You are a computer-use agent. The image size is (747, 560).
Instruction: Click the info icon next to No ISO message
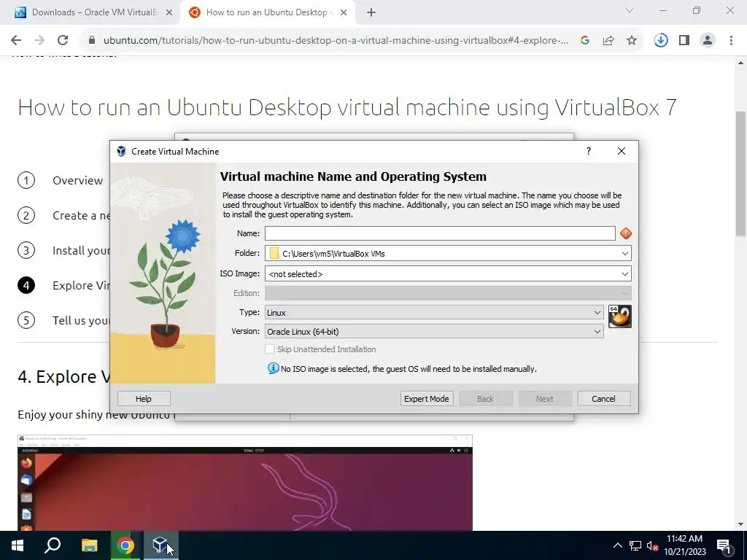click(x=273, y=368)
